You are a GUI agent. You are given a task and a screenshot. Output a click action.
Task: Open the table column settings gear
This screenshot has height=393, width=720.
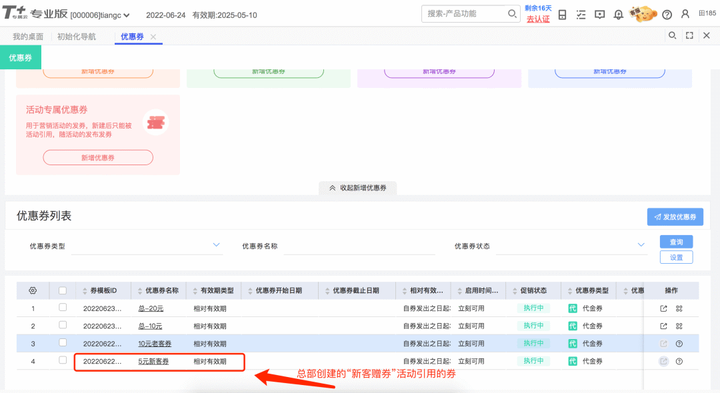click(33, 291)
